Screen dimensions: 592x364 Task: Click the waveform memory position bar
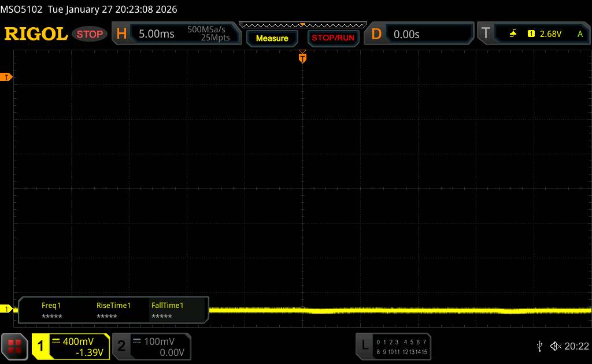pyautogui.click(x=302, y=25)
